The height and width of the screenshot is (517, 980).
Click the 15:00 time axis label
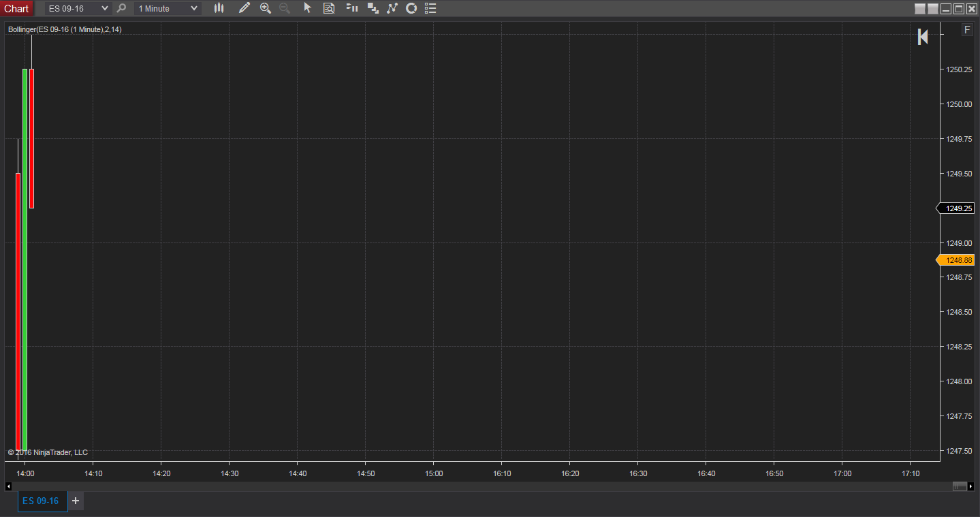434,473
